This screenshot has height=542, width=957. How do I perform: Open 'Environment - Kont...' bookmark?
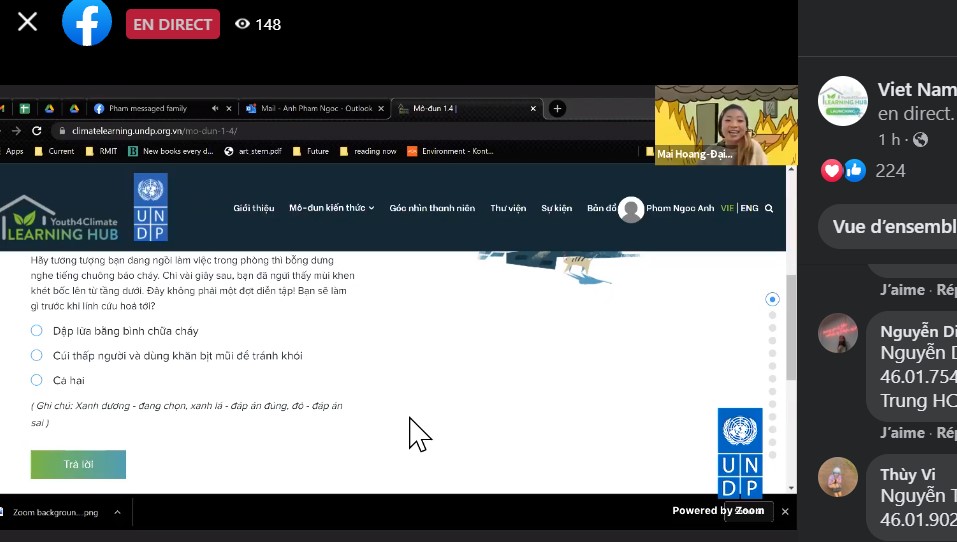coord(450,151)
